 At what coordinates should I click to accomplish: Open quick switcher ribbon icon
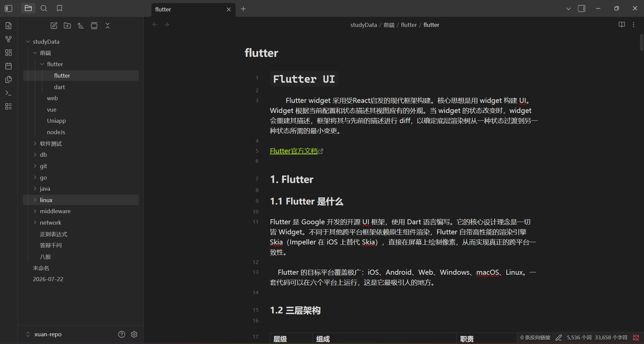pos(9,26)
